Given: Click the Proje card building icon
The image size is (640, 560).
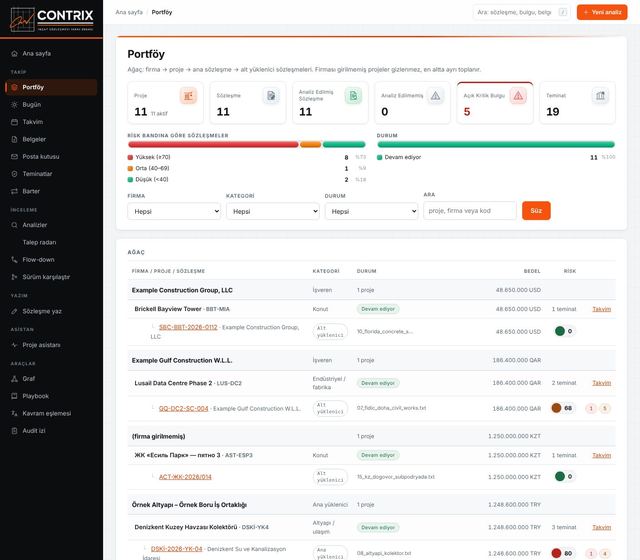Looking at the screenshot, I should click(188, 96).
